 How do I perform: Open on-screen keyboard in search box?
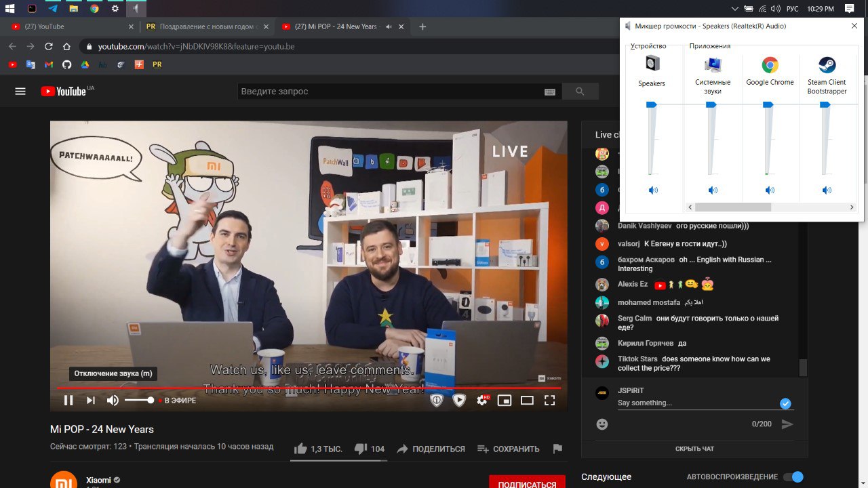(x=550, y=91)
